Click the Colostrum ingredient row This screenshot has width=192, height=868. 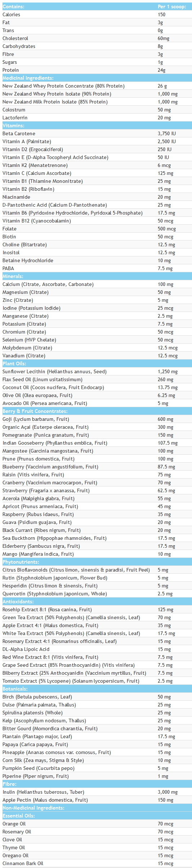pos(96,110)
